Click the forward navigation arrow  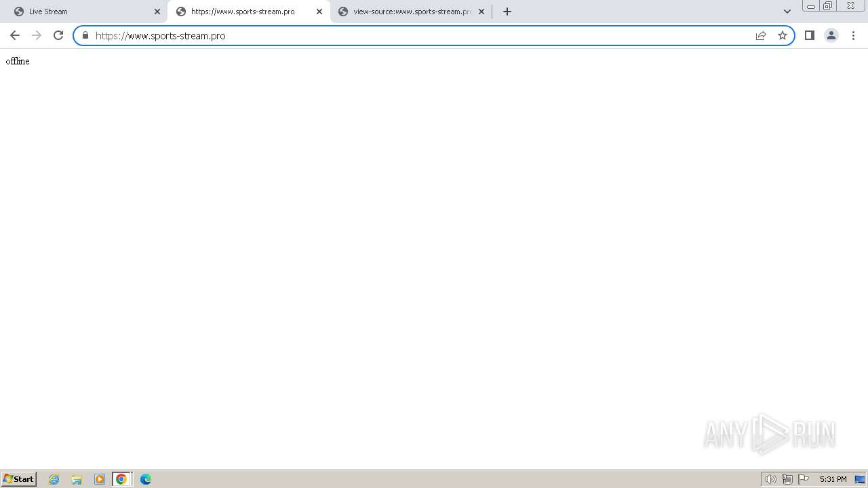pos(37,35)
